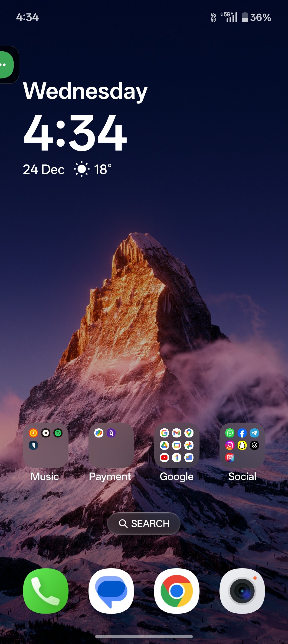The image size is (288, 644).
Task: Open the Google apps folder
Action: pos(177,445)
